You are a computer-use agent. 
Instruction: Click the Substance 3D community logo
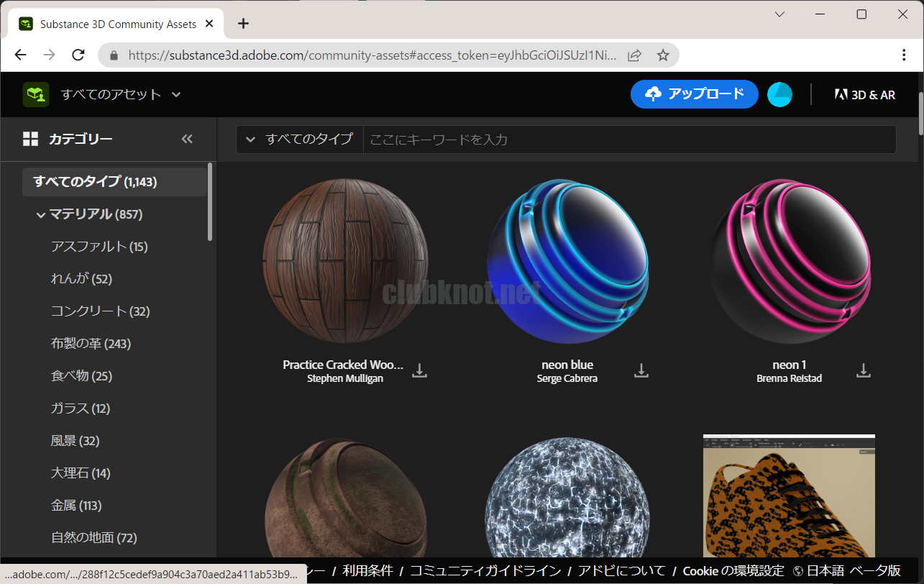35,94
